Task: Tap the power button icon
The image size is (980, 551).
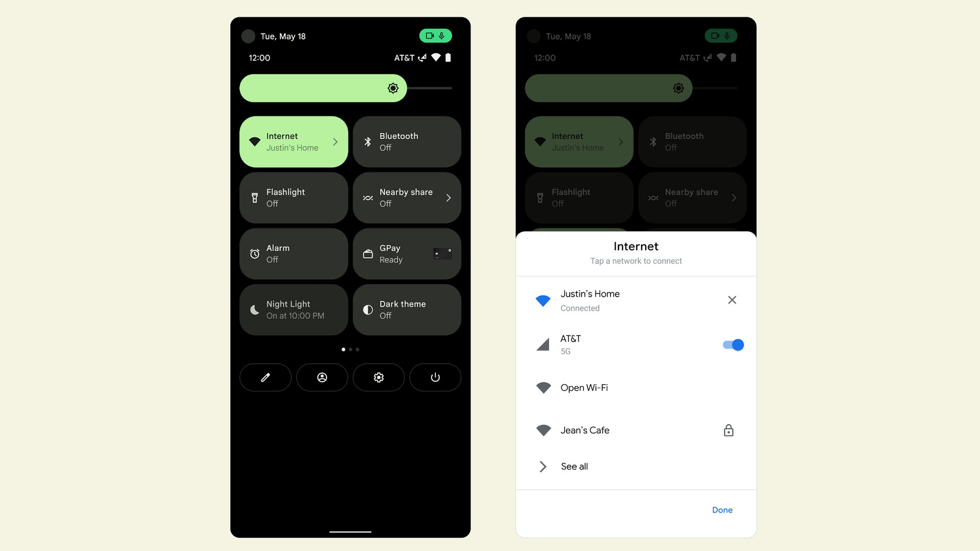Action: coord(436,378)
